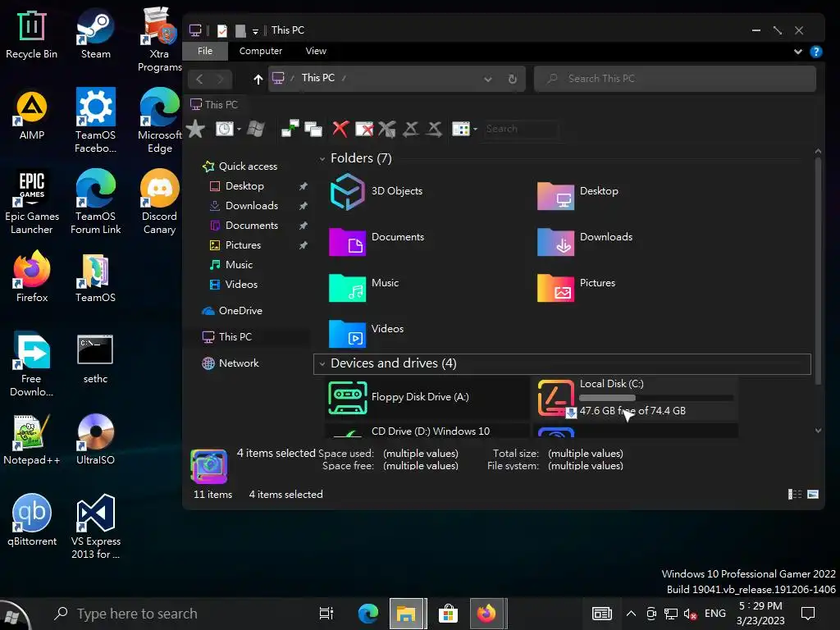840x630 pixels.
Task: Click the Local Disk (C:) capacity bar
Action: pyautogui.click(x=656, y=398)
